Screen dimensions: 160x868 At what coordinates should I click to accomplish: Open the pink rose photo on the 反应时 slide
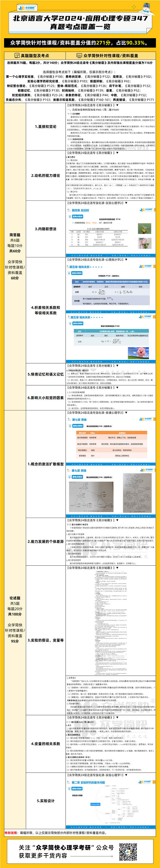145,243
